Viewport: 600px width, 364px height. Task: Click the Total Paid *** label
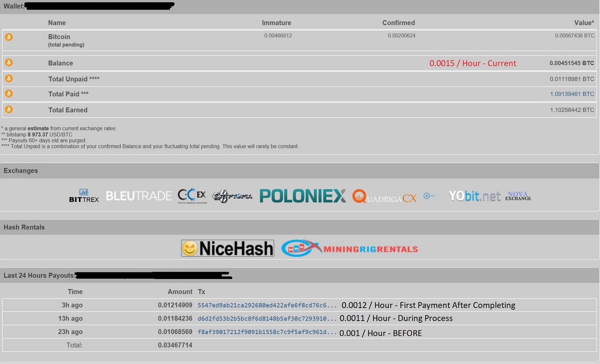69,94
